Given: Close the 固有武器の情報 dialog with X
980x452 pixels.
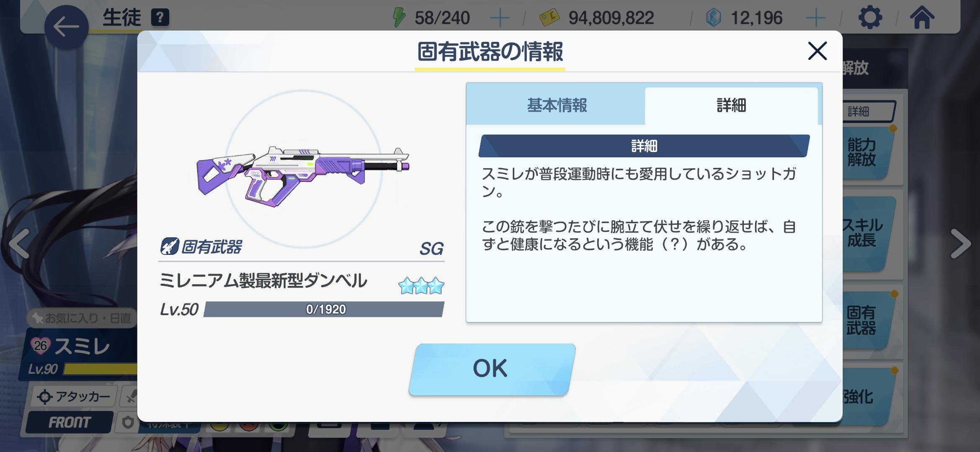Looking at the screenshot, I should point(817,51).
